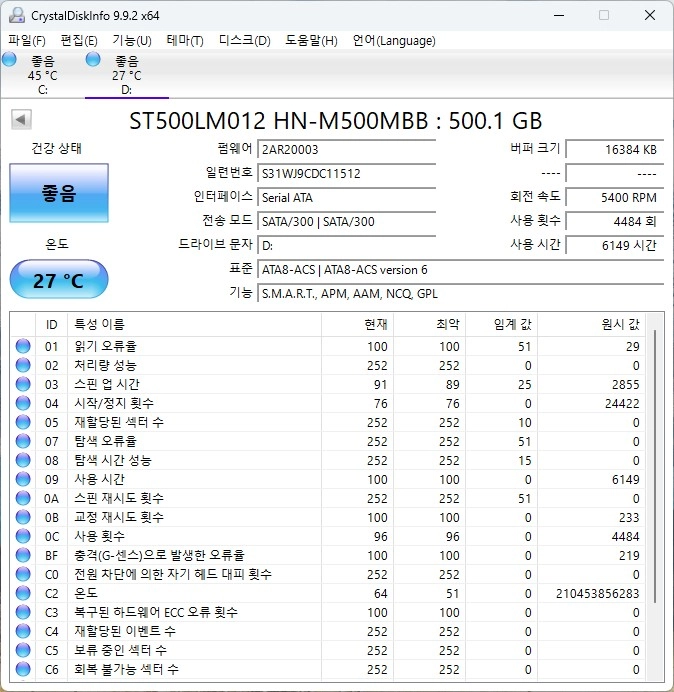The image size is (674, 692).
Task: Click raw value 24422 in 시작/정지 횟수 row
Action: (x=622, y=403)
